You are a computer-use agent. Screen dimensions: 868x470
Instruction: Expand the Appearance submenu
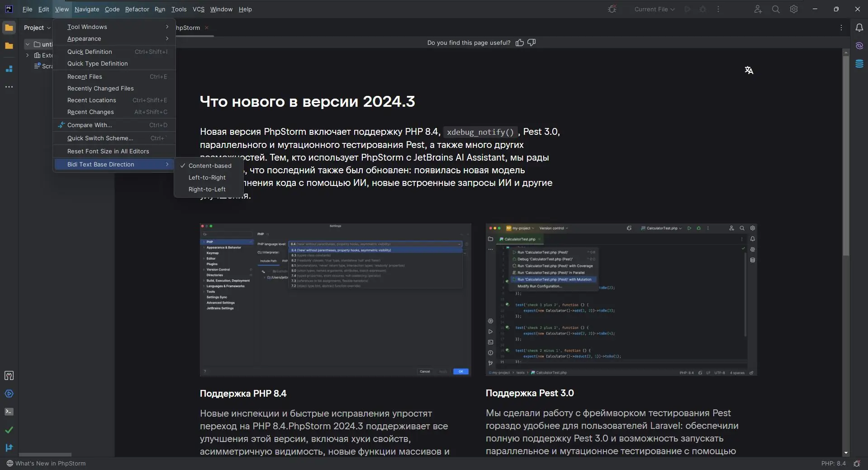pos(84,38)
